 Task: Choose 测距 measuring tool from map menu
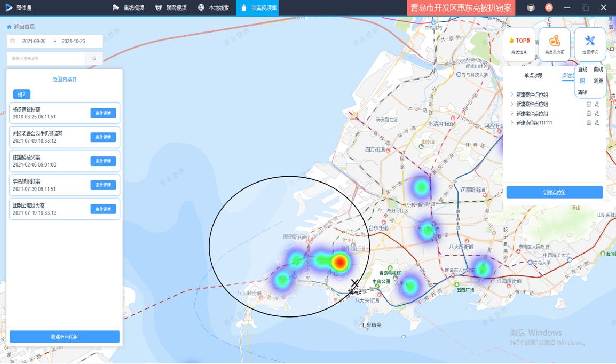[x=598, y=81]
